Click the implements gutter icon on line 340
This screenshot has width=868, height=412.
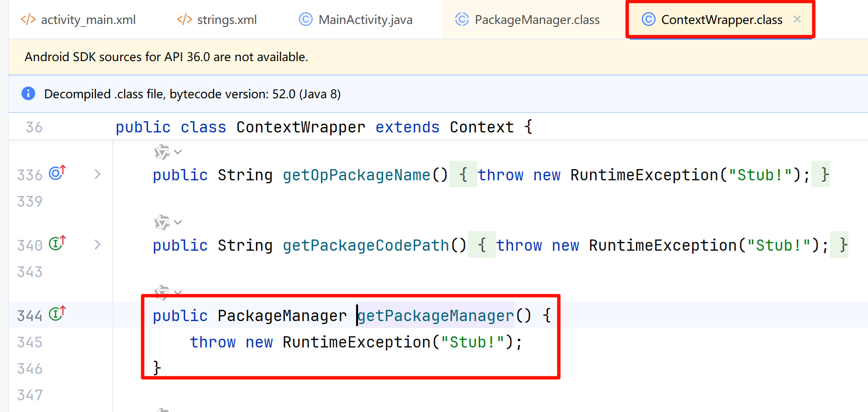pos(57,243)
